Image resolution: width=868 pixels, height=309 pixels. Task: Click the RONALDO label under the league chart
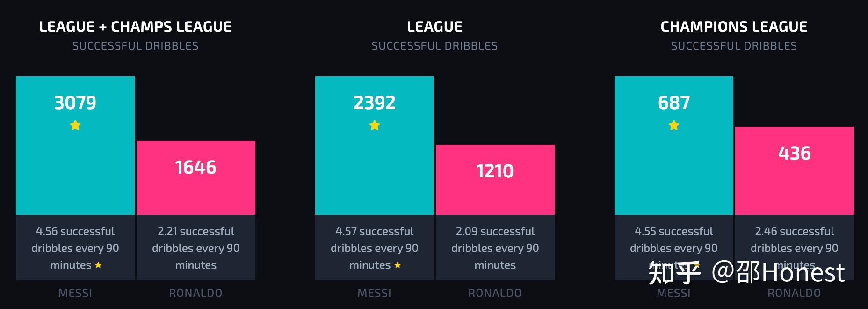(495, 293)
